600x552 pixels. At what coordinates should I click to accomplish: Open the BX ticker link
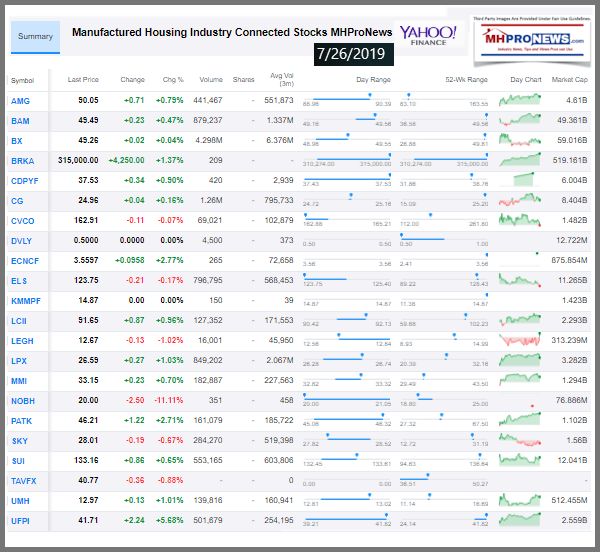click(x=17, y=141)
